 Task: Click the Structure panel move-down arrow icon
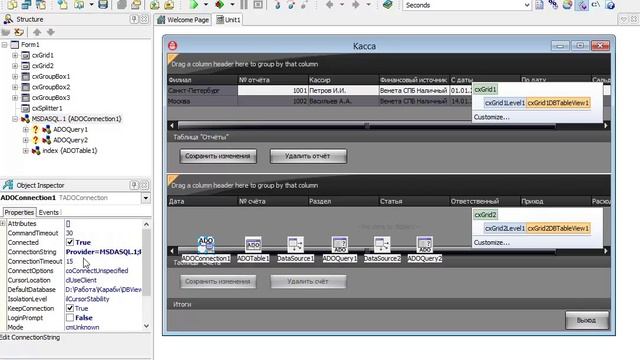(51, 32)
